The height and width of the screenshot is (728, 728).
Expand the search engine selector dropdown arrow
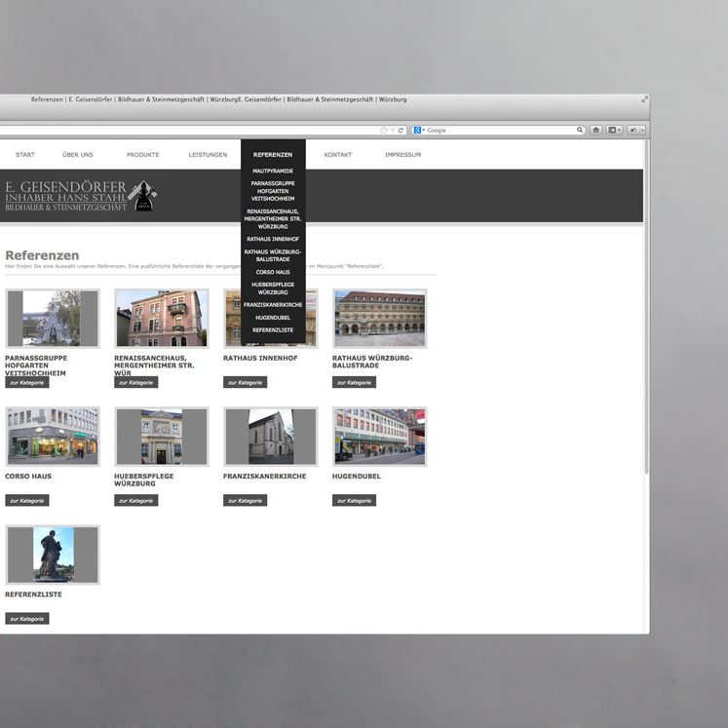point(424,130)
